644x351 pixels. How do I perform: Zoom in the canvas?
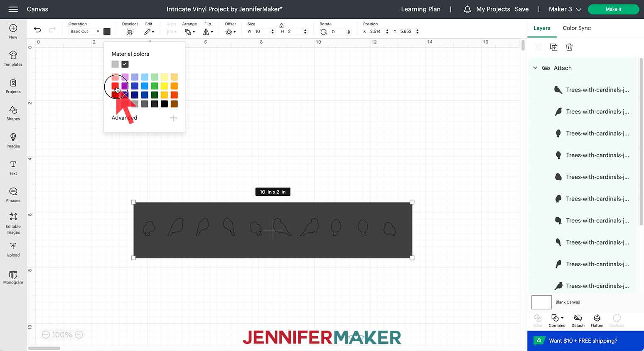(x=79, y=335)
